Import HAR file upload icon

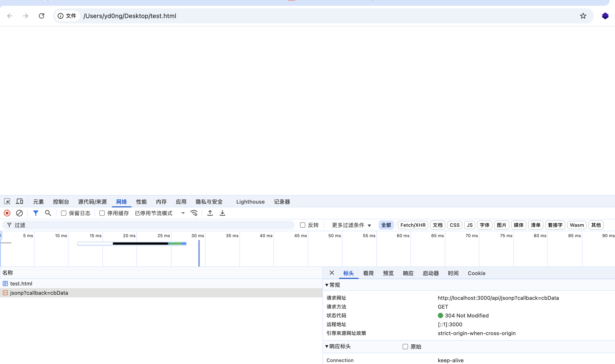coord(210,213)
